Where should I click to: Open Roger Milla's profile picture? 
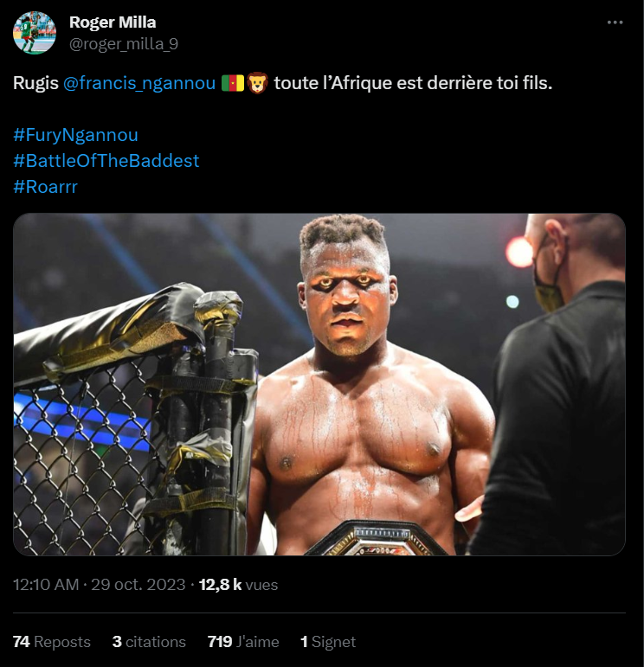[35, 33]
